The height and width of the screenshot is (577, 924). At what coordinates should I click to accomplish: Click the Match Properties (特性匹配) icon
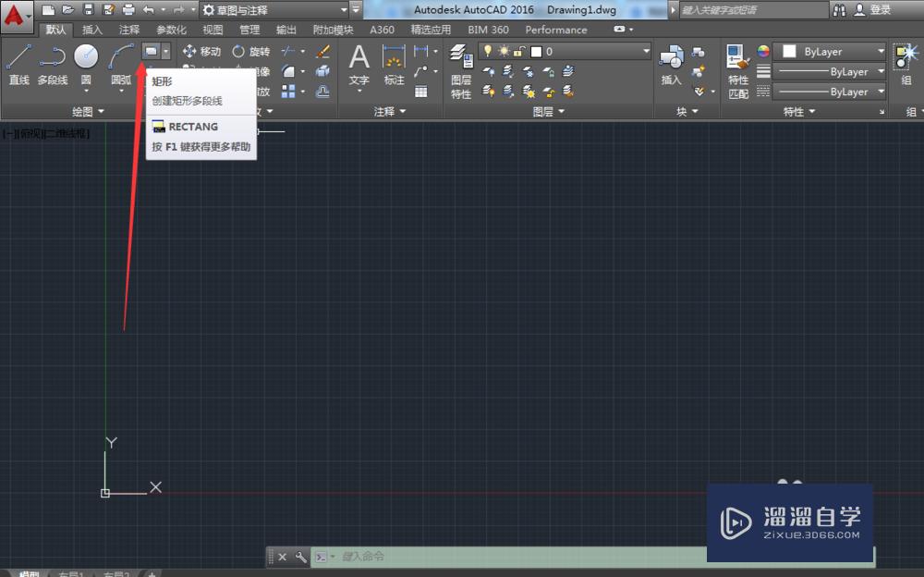(738, 71)
